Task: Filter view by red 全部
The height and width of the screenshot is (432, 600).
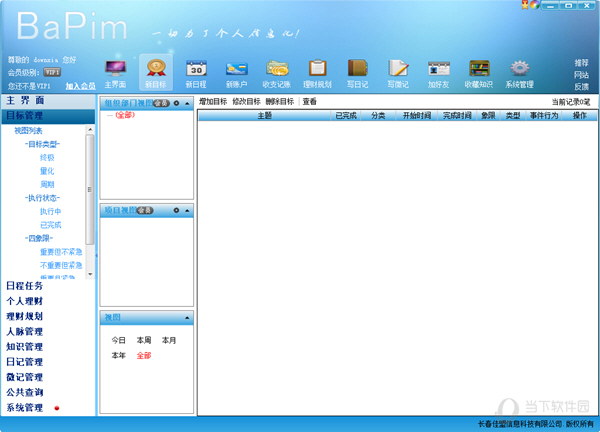Action: [144, 355]
